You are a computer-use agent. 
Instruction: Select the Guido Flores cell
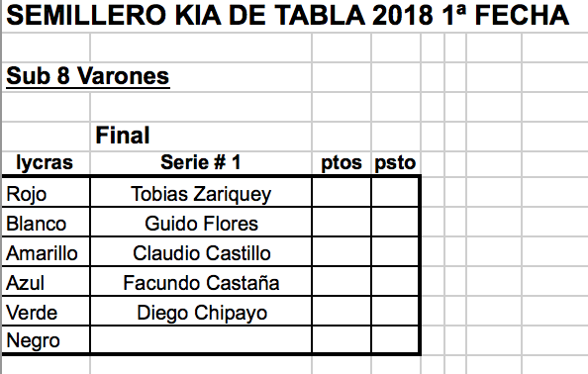(201, 223)
